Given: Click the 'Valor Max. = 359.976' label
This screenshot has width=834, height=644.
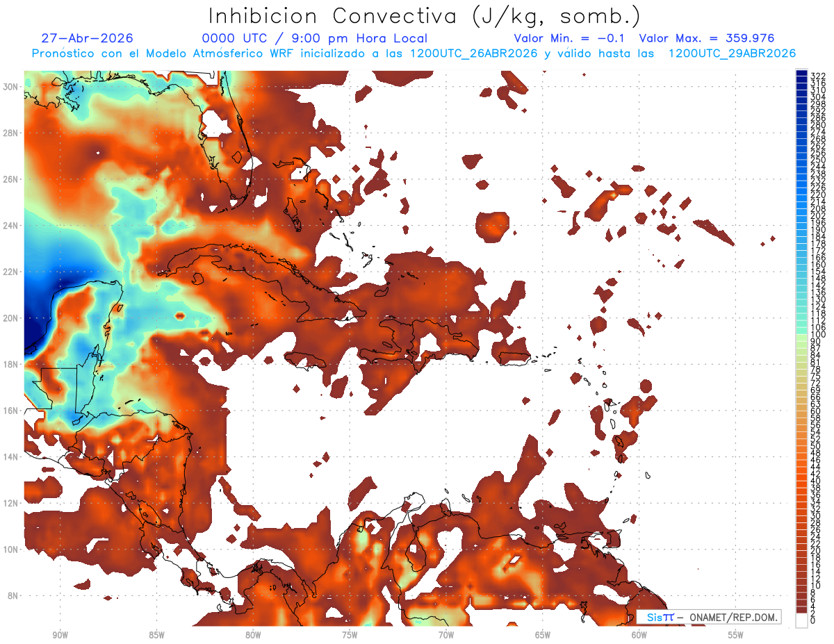Looking at the screenshot, I should (x=707, y=38).
